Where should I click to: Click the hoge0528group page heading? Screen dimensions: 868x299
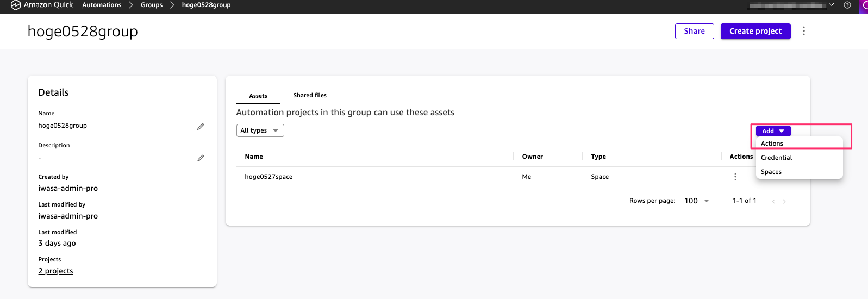(x=83, y=32)
